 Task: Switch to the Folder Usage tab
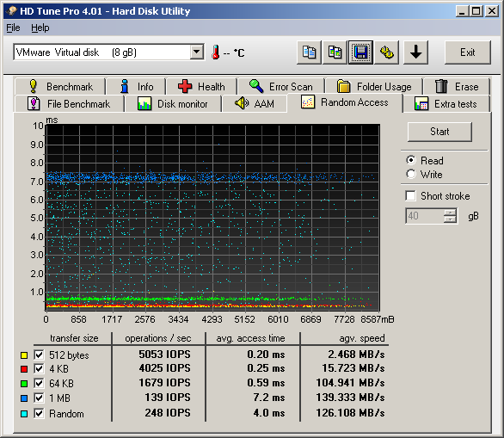tap(374, 86)
